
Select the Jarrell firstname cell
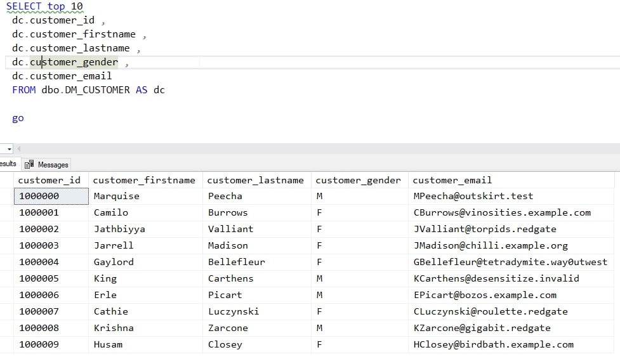pos(145,246)
